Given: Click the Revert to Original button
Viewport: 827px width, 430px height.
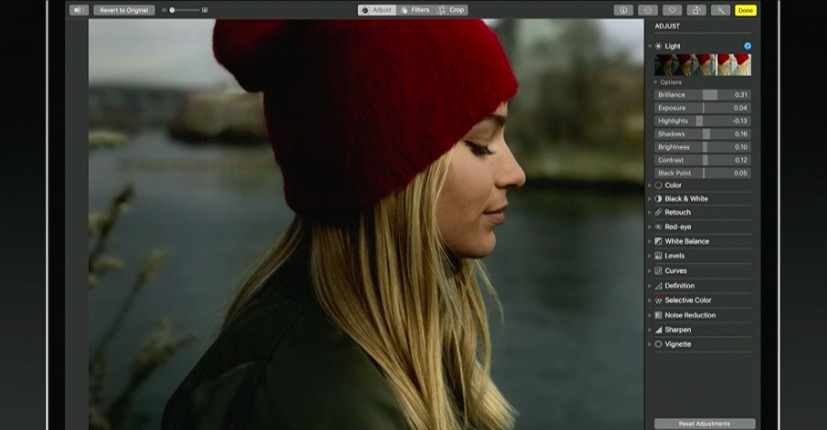Looking at the screenshot, I should [125, 10].
